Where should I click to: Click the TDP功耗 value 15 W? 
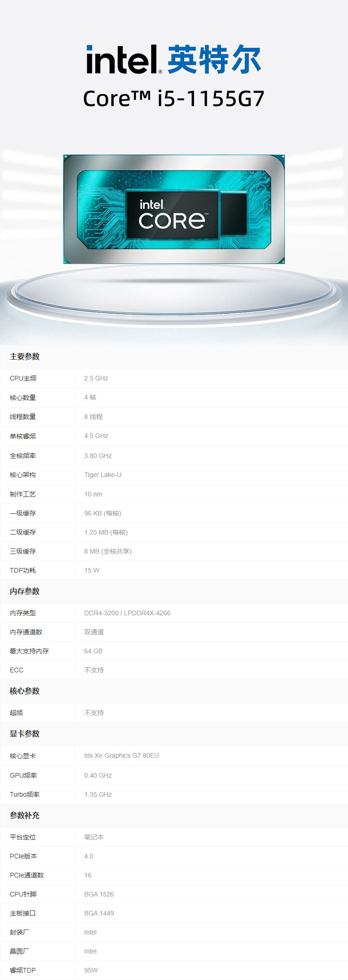pos(92,570)
